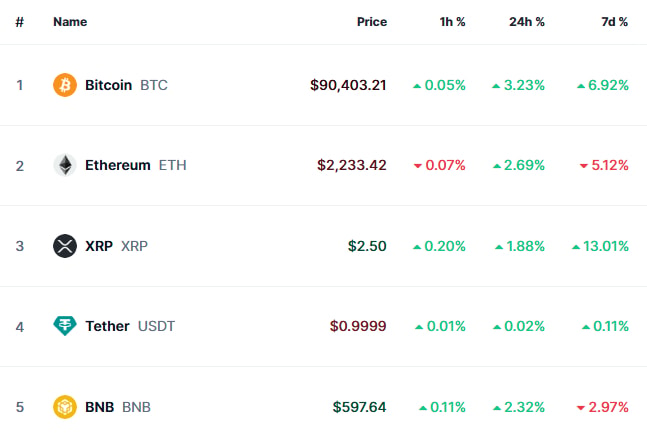Screen dimensions: 647x443
Task: Click the Ethereum diamond logo icon
Action: (65, 165)
